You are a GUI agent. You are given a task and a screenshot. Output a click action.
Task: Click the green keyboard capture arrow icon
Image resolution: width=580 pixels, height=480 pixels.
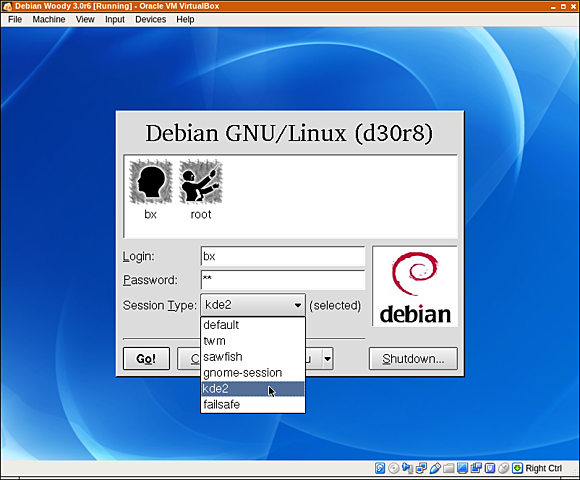click(x=517, y=468)
